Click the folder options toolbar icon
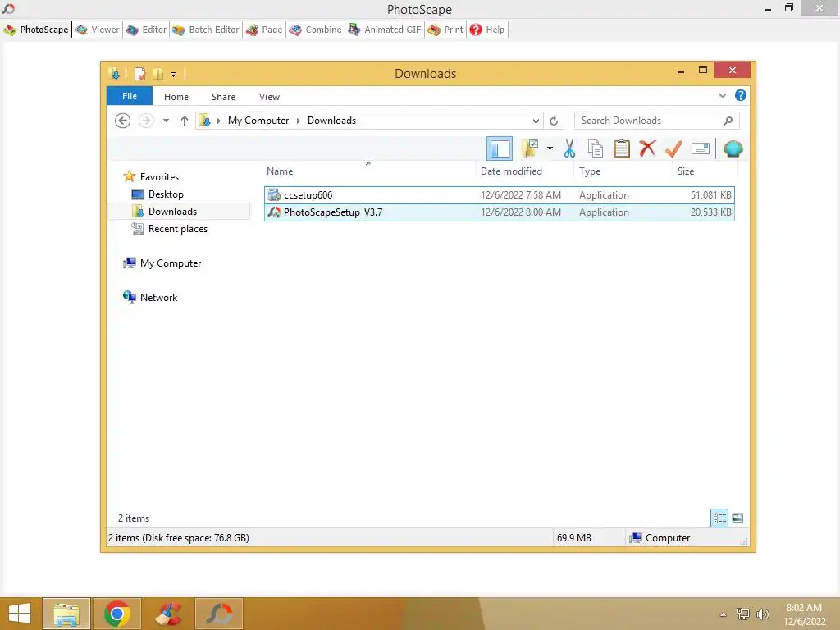This screenshot has width=840, height=630. tap(530, 148)
